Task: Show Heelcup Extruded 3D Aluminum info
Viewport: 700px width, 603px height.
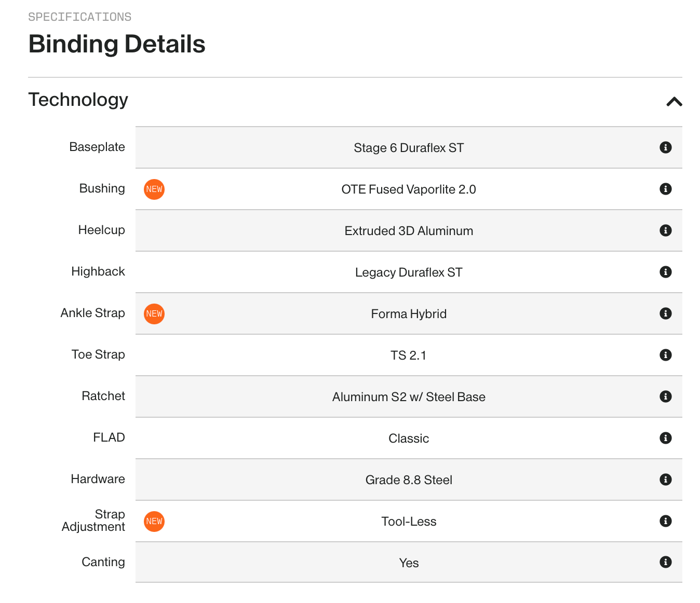Action: pos(665,230)
